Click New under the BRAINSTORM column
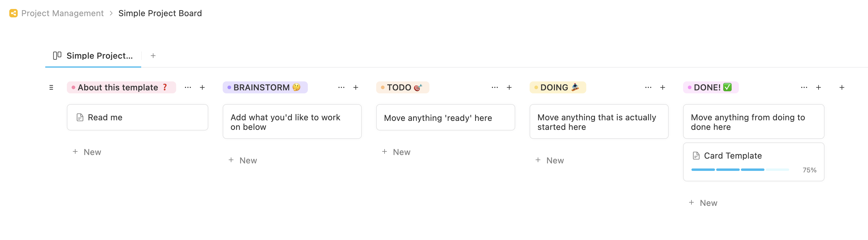This screenshot has height=240, width=868. [243, 160]
